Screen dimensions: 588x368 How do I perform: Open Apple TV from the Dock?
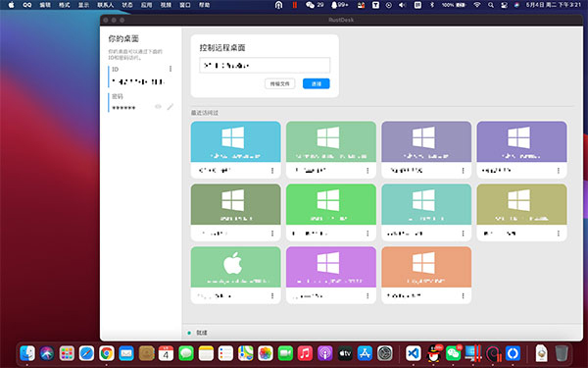click(x=345, y=353)
